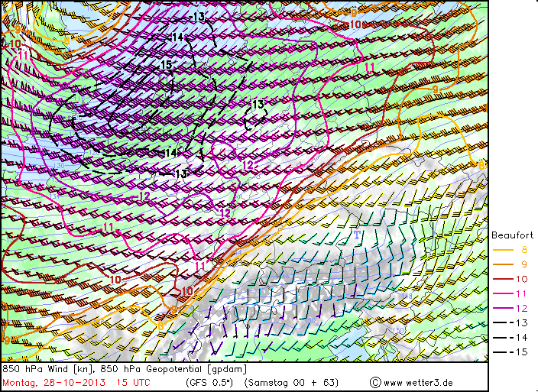Click the dark red Beaufort 10 legend line
Image resolution: width=538 pixels, height=392 pixels.
(503, 279)
